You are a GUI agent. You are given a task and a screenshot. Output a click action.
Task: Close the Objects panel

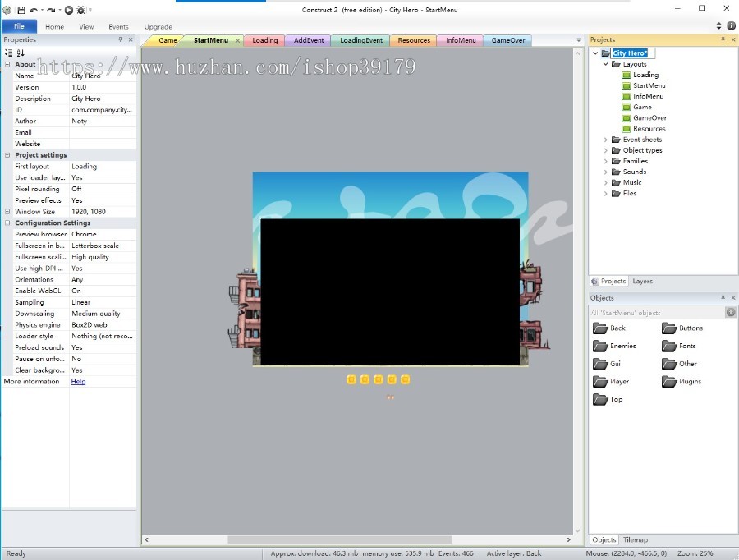tap(733, 298)
